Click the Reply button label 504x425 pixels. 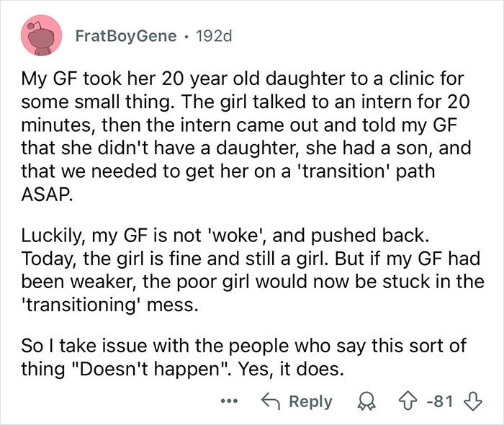coord(310,401)
